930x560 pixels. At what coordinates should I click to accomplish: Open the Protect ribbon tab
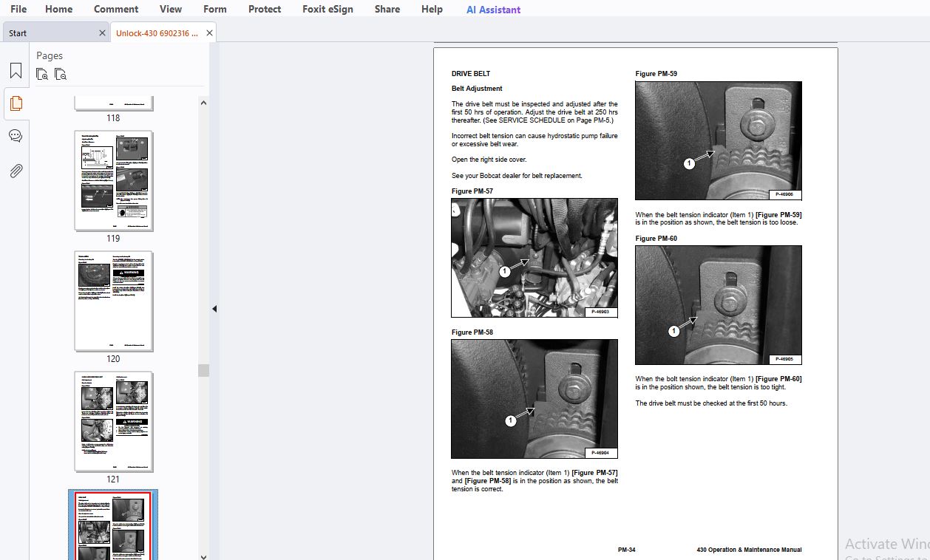click(x=265, y=9)
